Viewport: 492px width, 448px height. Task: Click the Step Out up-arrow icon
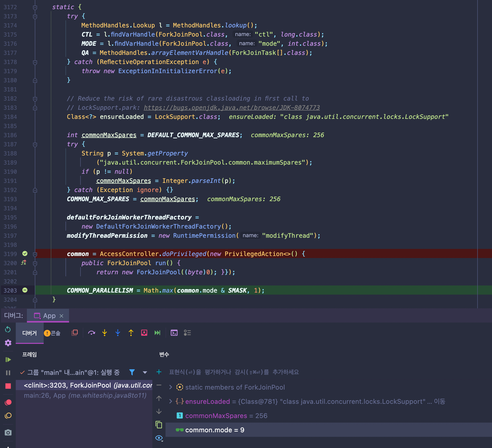pos(131,333)
